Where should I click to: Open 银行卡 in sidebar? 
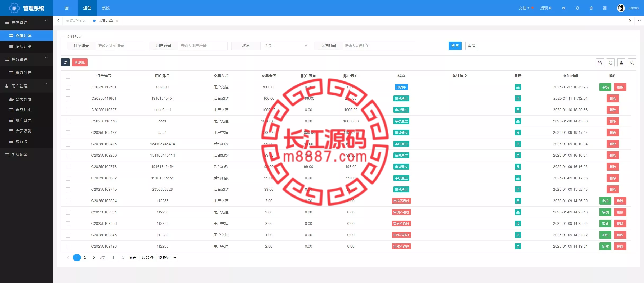click(x=26, y=141)
